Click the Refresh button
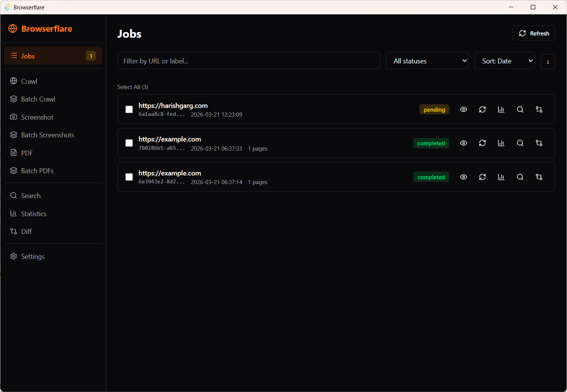The width and height of the screenshot is (567, 392). point(534,33)
